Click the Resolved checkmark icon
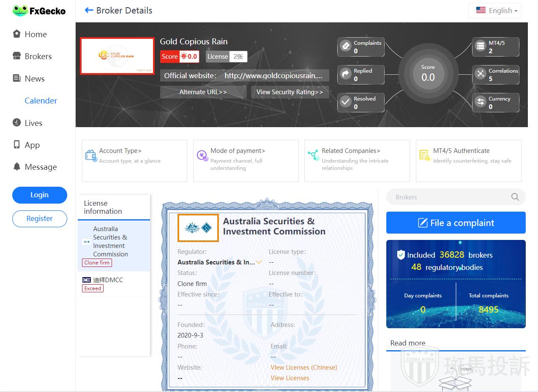Viewport: 538px width, 392px height. [x=346, y=102]
